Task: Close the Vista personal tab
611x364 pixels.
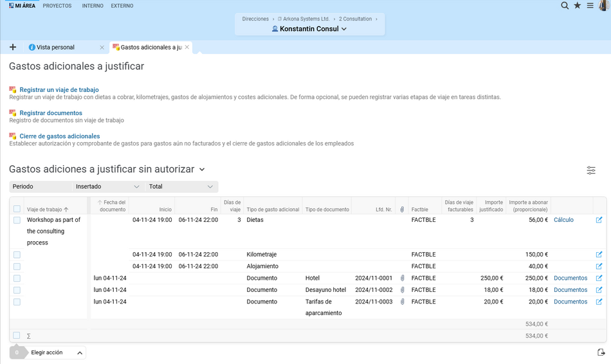Action: point(102,47)
